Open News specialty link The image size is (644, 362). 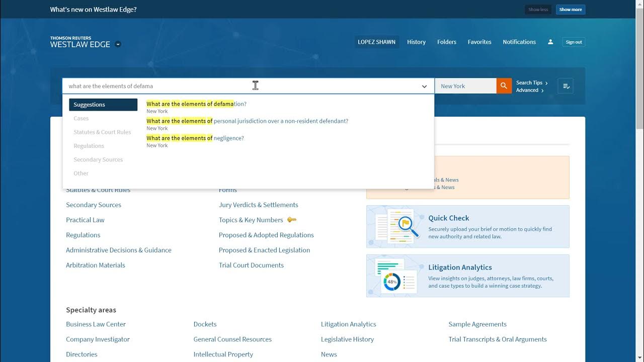click(329, 354)
